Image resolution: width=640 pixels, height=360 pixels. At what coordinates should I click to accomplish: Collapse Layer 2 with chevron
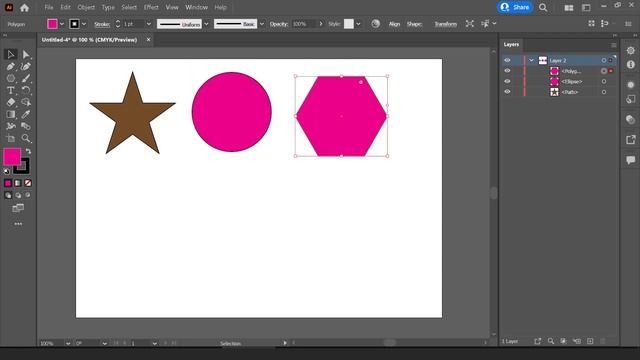coord(531,60)
